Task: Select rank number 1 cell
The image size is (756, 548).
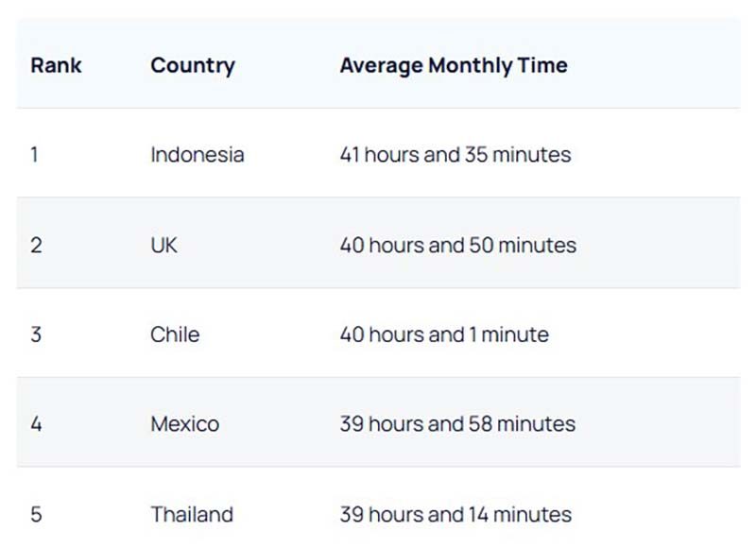Action: [x=35, y=155]
